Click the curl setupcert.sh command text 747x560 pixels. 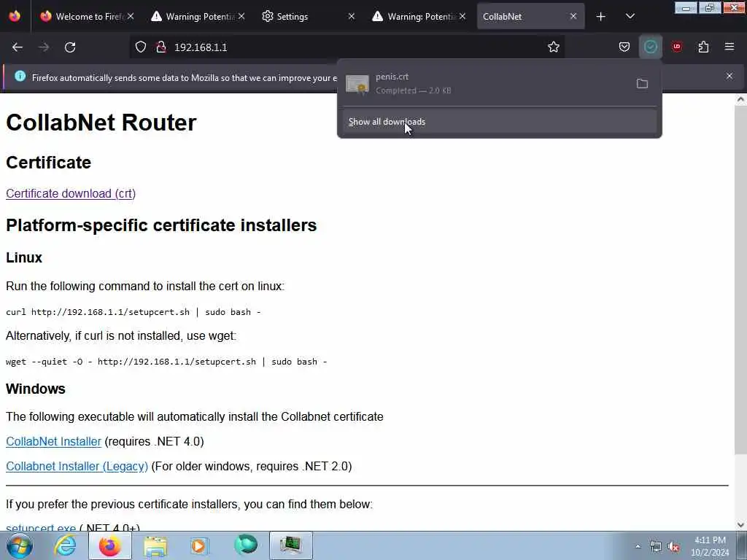coord(133,312)
